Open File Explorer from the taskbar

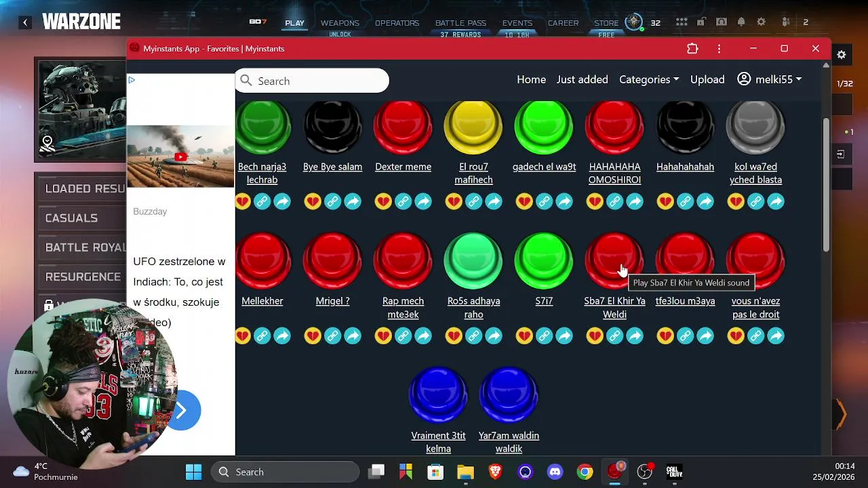coord(465,472)
